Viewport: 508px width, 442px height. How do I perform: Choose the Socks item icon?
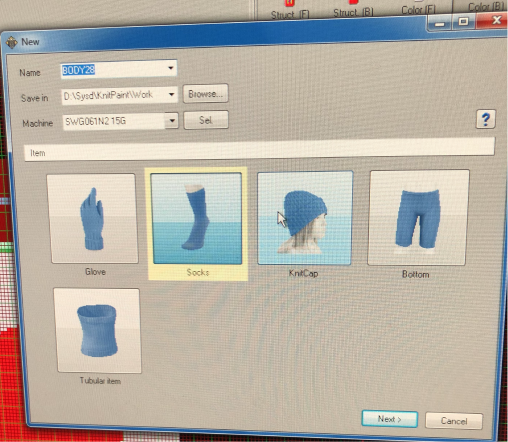[196, 219]
